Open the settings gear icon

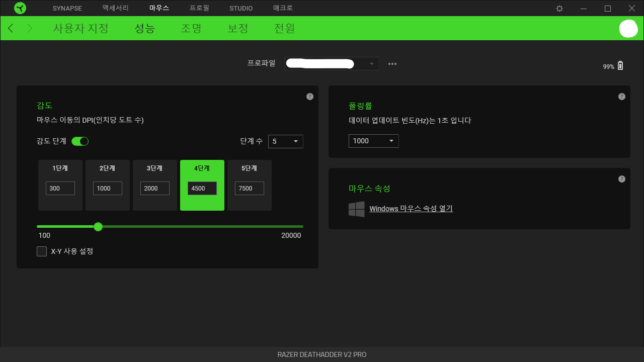(559, 9)
